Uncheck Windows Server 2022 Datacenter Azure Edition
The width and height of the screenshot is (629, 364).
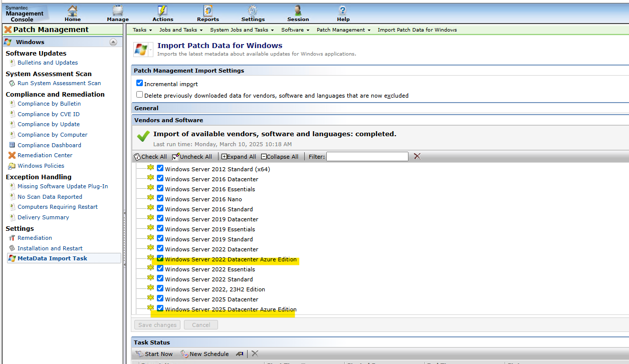pyautogui.click(x=160, y=258)
